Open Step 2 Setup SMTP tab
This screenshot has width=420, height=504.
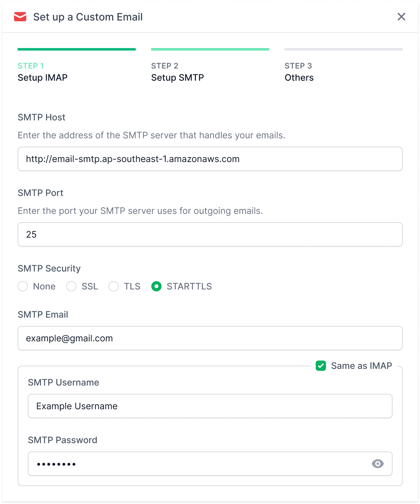178,72
